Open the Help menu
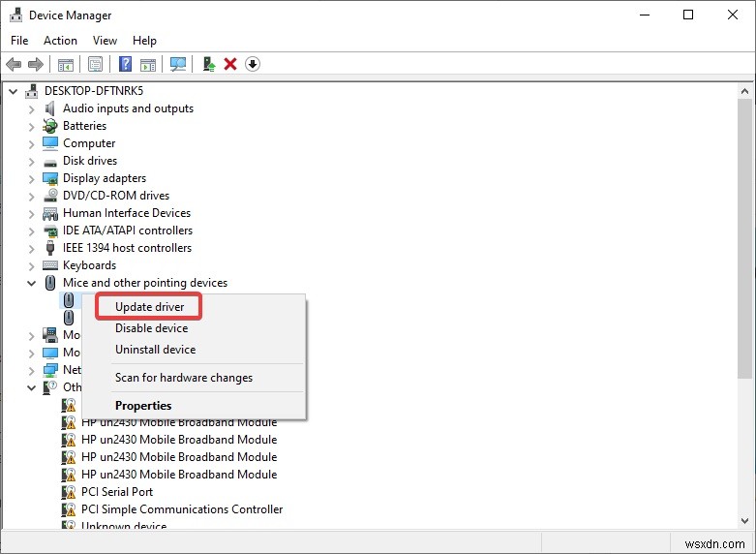756x554 pixels. tap(144, 41)
